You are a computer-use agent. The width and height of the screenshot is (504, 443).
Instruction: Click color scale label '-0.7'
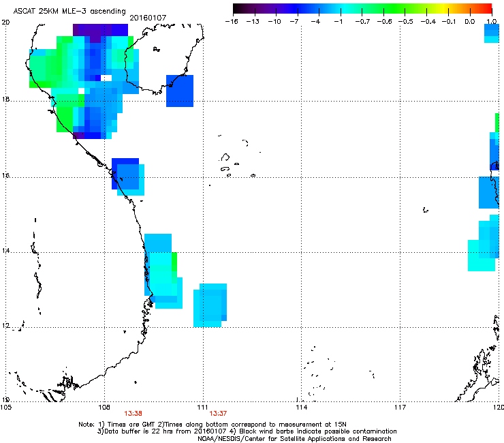coord(362,22)
